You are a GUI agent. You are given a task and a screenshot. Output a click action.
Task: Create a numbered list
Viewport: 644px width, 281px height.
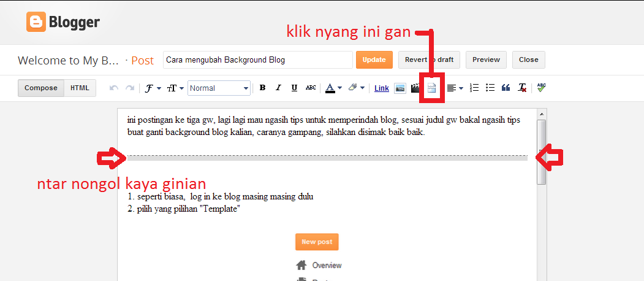(x=474, y=88)
